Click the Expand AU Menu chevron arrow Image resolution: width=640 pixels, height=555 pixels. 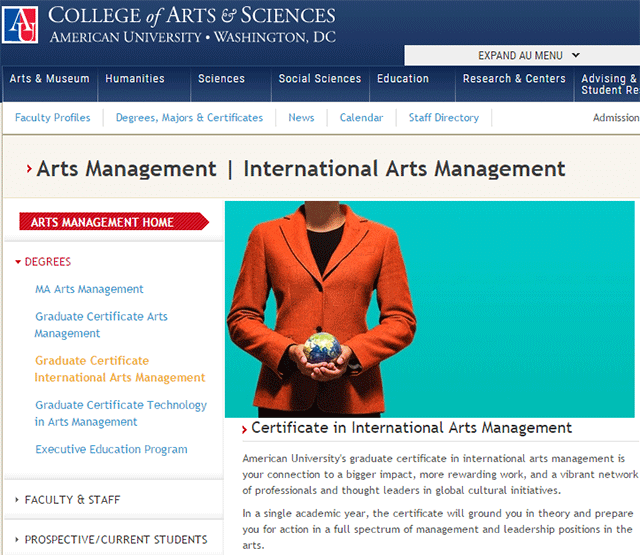click(576, 55)
